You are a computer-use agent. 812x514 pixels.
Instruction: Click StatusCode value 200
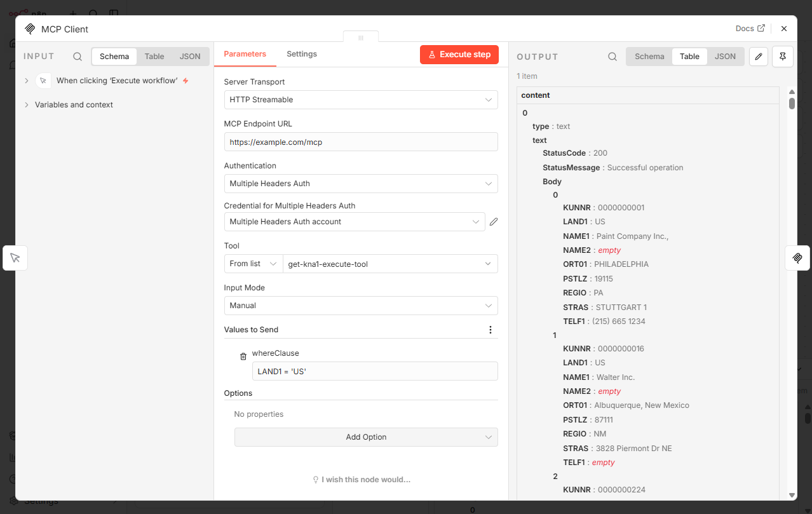(600, 153)
